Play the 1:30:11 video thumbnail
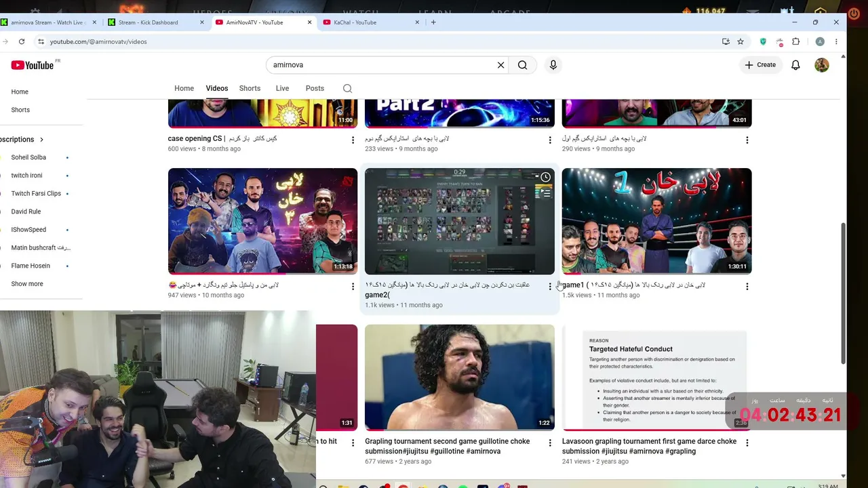Viewport: 868px width, 488px height. 656,221
